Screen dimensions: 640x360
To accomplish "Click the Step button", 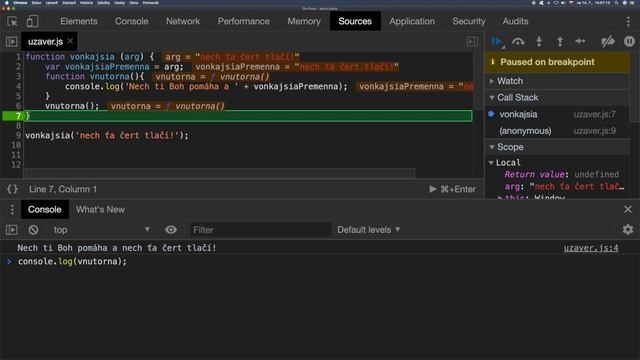I will pos(580,41).
